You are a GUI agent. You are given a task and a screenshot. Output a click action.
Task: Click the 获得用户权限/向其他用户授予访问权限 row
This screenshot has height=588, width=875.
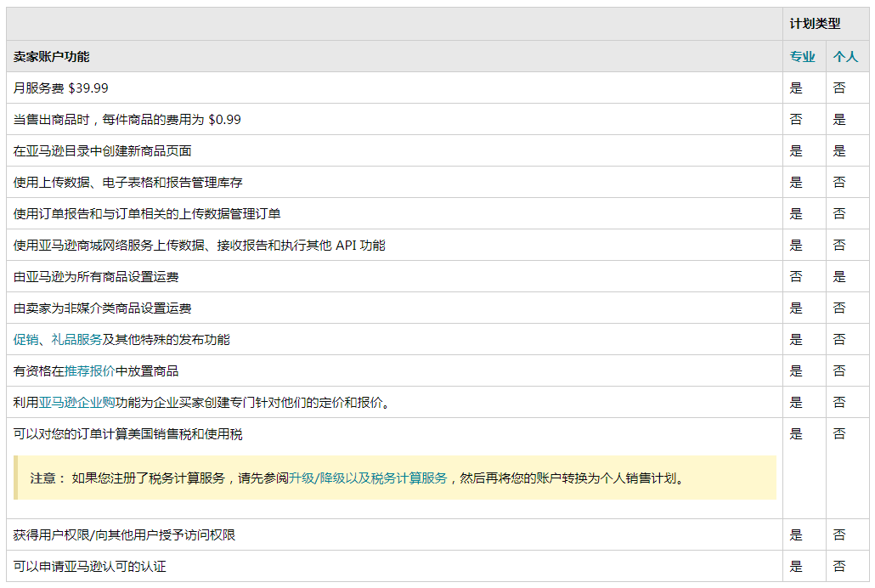[x=394, y=535]
